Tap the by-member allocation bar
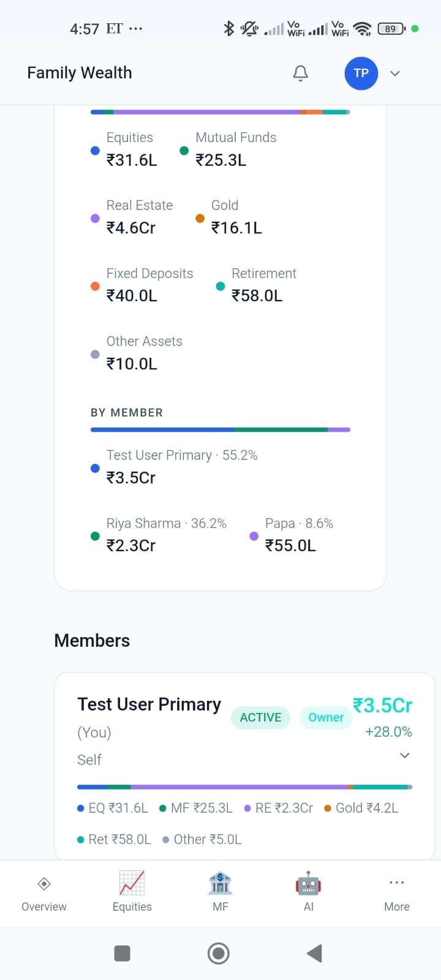The height and width of the screenshot is (980, 441). coord(221,430)
